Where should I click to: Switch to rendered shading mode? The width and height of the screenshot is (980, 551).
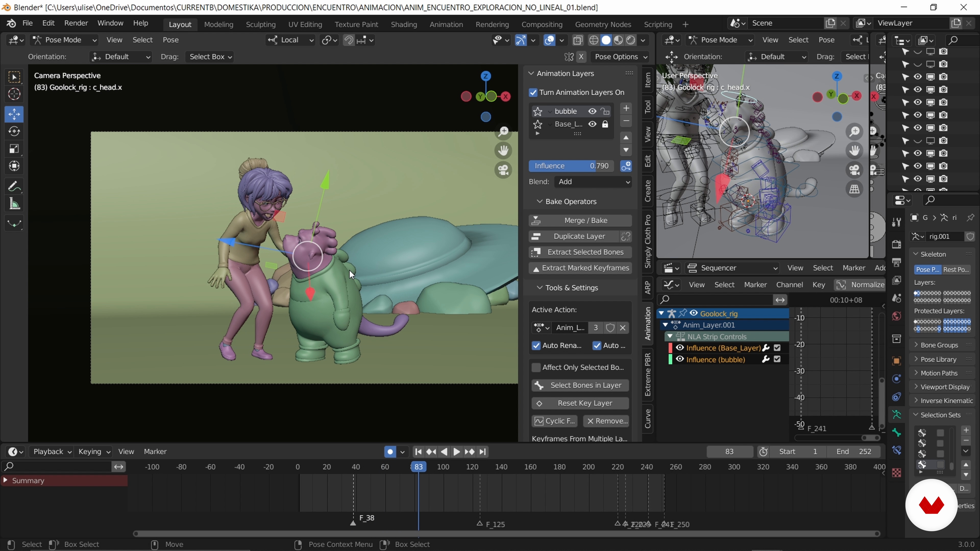[x=631, y=40]
